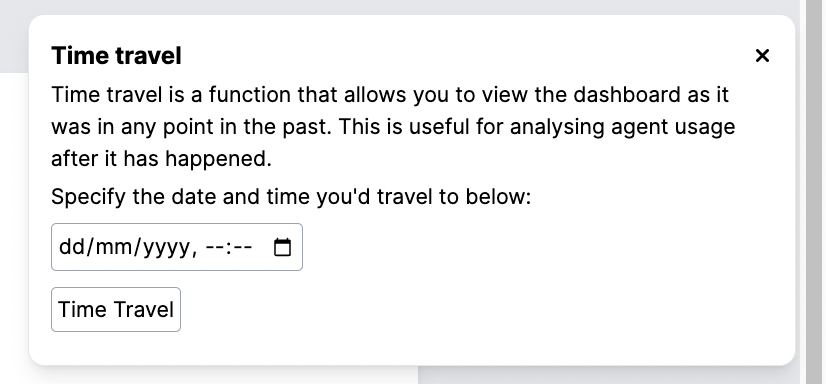Select the minutes placeholder in time field
Image resolution: width=826 pixels, height=384 pixels.
coord(242,247)
